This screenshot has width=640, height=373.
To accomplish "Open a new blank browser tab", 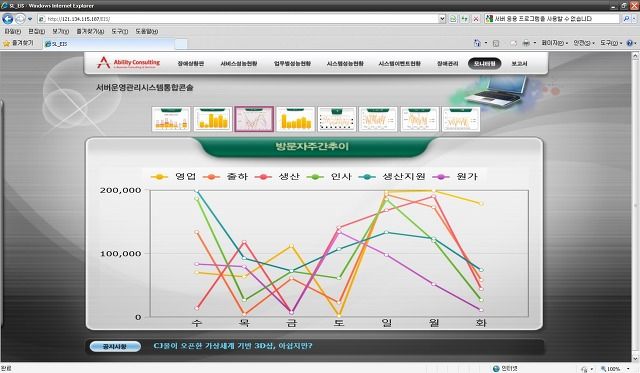I will (181, 44).
